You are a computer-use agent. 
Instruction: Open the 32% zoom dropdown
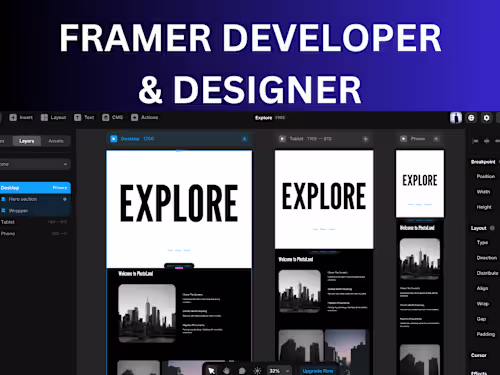point(279,371)
